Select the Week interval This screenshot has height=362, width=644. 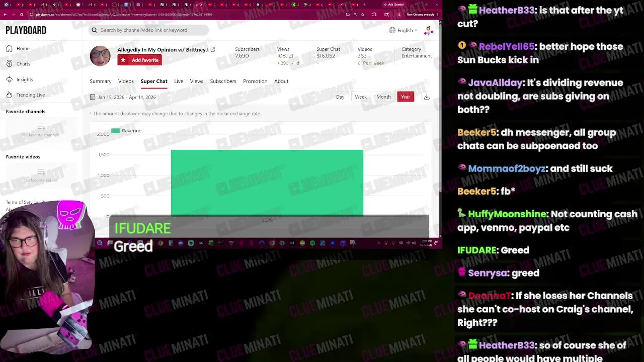click(x=361, y=97)
